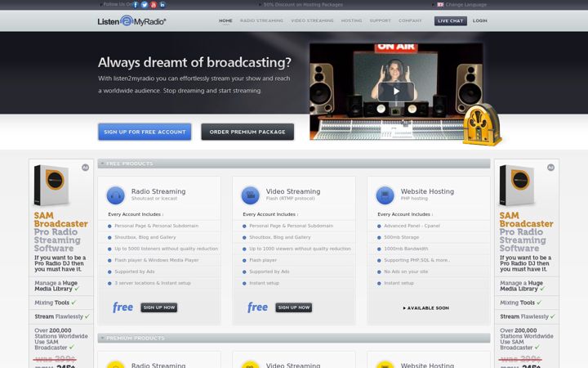Click the right ad's Ad badge icon
The image size is (588, 368).
tap(550, 168)
